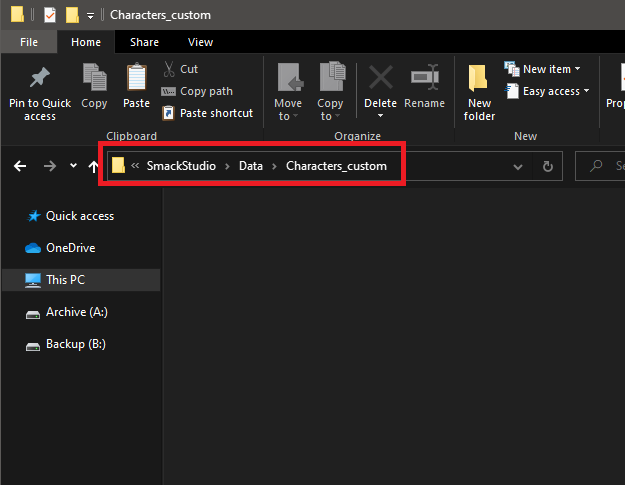Click the Pin to Quick access icon
The image size is (625, 485).
point(39,77)
